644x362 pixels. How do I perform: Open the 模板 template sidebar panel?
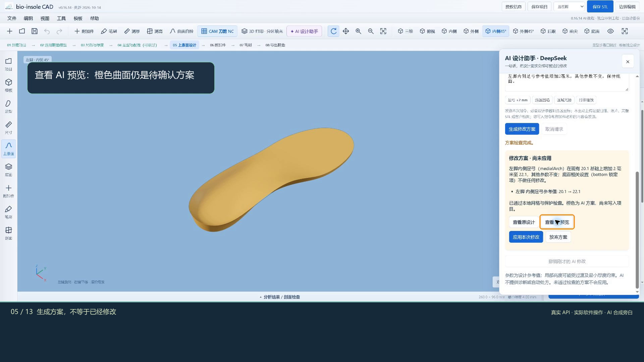click(8, 85)
